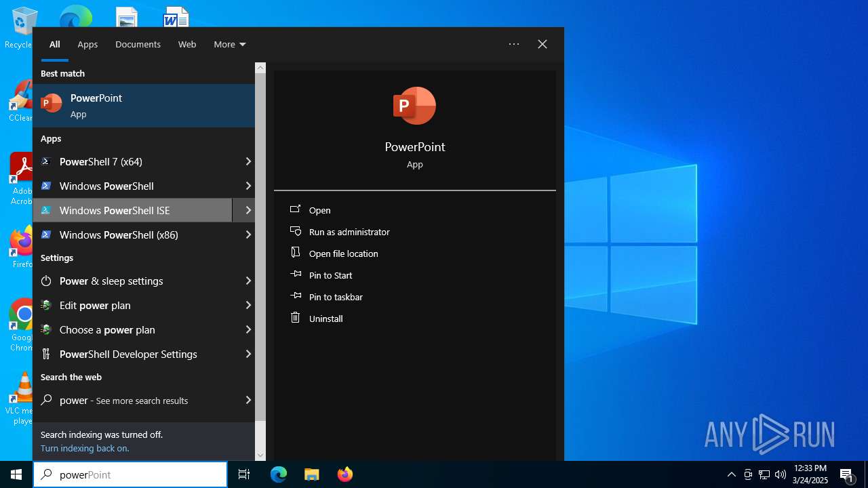The height and width of the screenshot is (488, 868).
Task: Click meet now tray icon
Action: click(x=748, y=474)
